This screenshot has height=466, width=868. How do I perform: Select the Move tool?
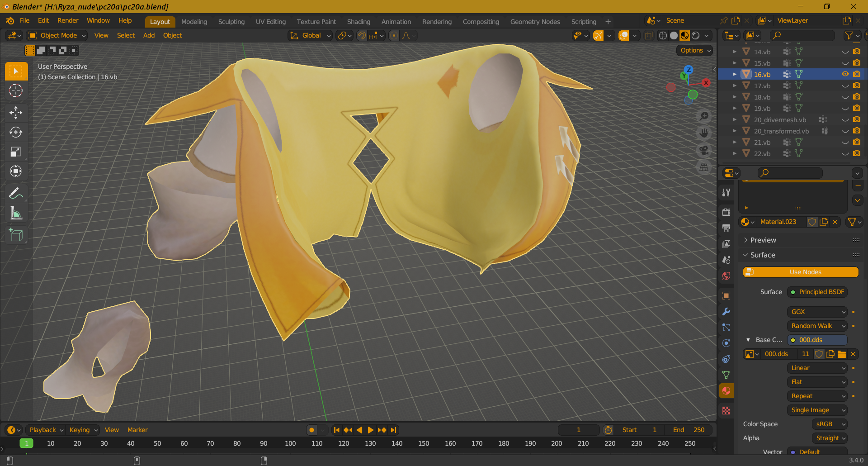[x=16, y=112]
